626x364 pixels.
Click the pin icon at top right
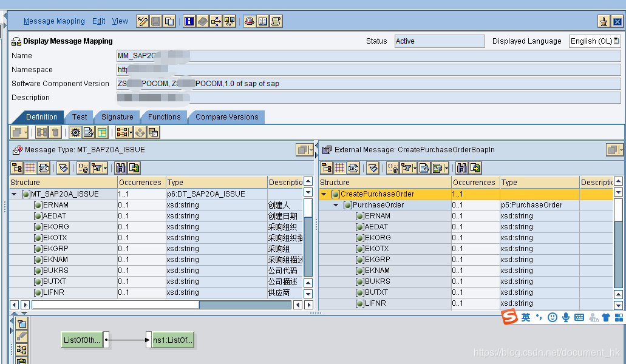pyautogui.click(x=604, y=21)
